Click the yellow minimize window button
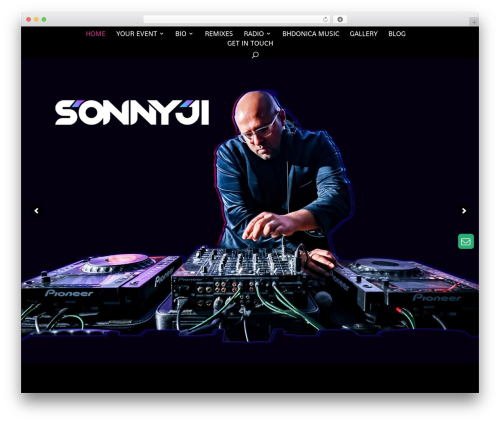The image size is (500, 423). pyautogui.click(x=36, y=19)
